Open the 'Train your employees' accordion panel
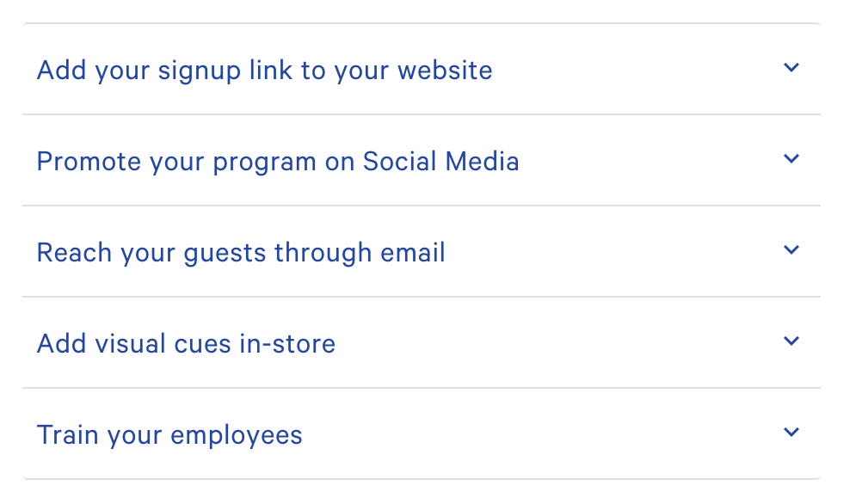 click(x=169, y=434)
